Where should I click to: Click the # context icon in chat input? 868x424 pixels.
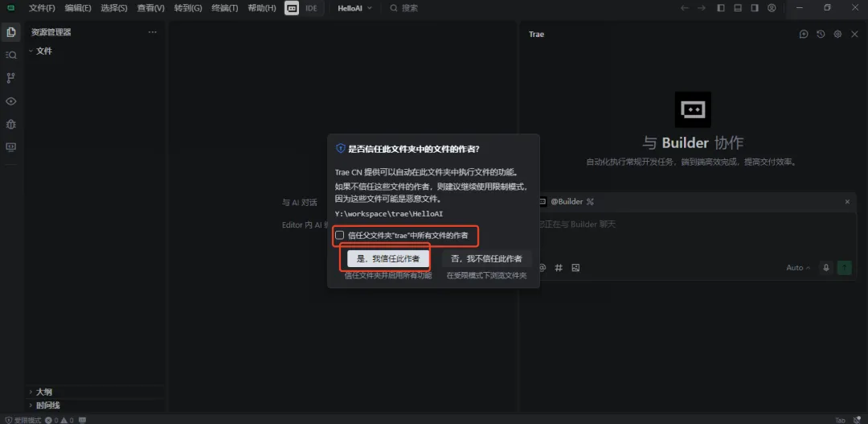tap(559, 268)
